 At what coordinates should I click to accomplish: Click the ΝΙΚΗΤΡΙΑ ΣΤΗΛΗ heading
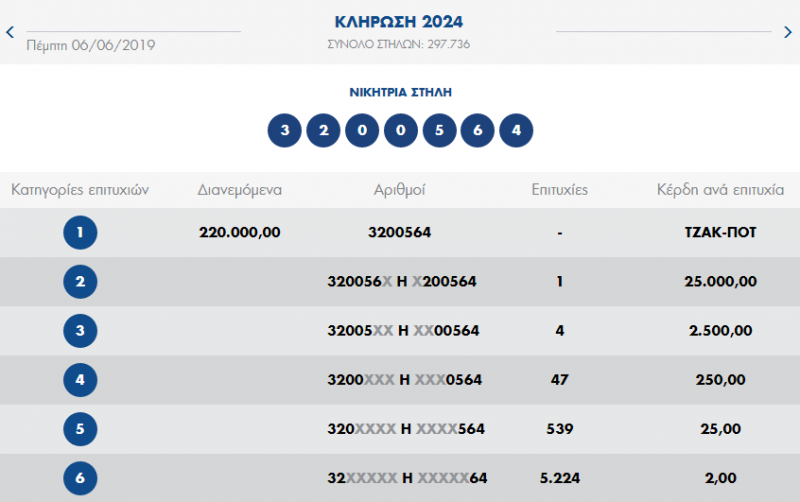400,92
